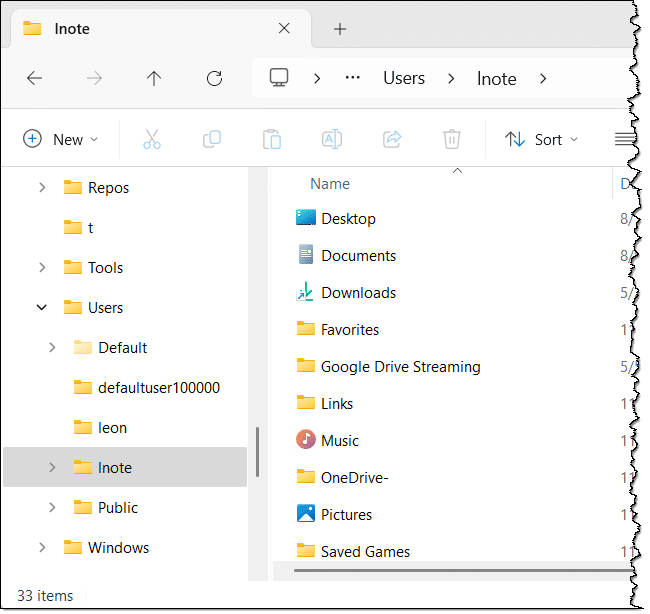The width and height of the screenshot is (650, 614).
Task: Open the Downloads folder
Action: 358,293
